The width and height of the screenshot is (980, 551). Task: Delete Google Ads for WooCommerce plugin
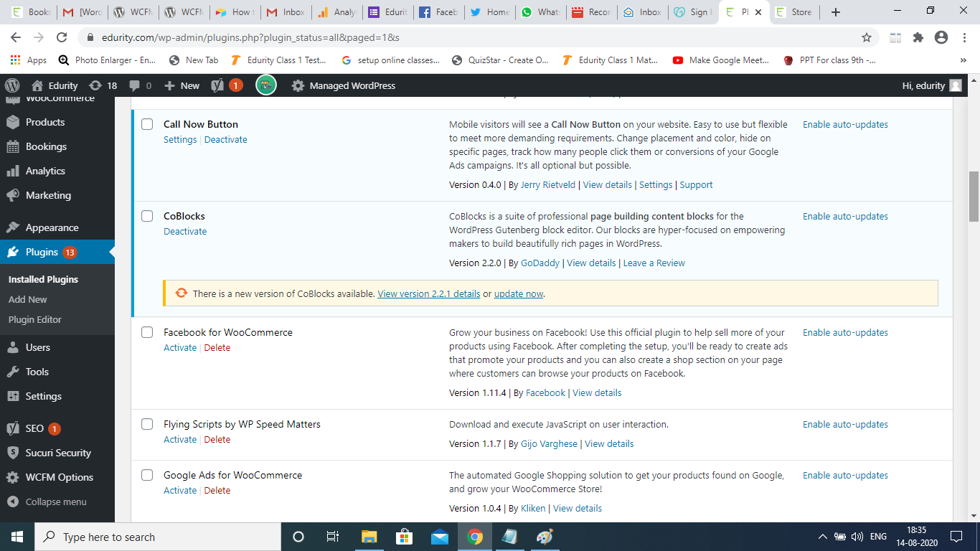pyautogui.click(x=217, y=491)
